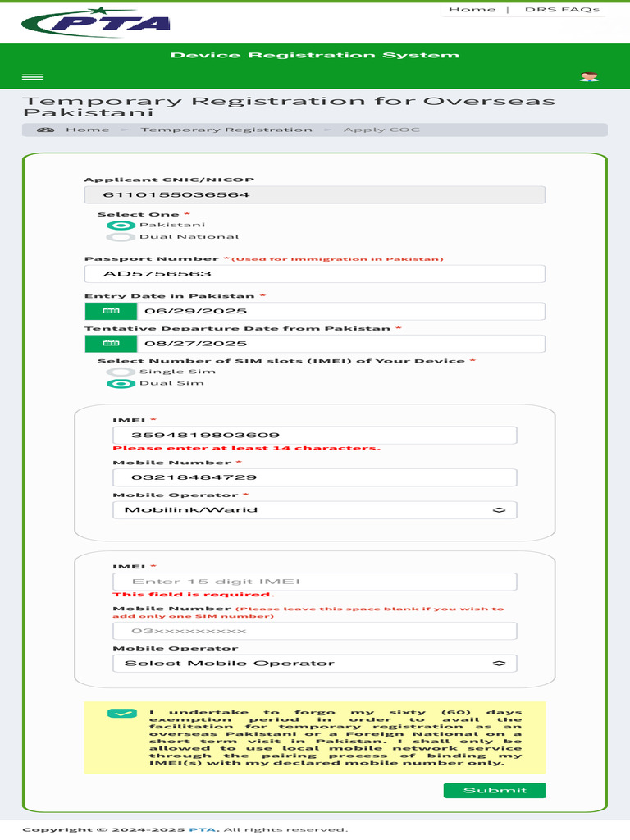The image size is (630, 840).
Task: Toggle the 60 days exemption undertaking checkbox
Action: [122, 714]
